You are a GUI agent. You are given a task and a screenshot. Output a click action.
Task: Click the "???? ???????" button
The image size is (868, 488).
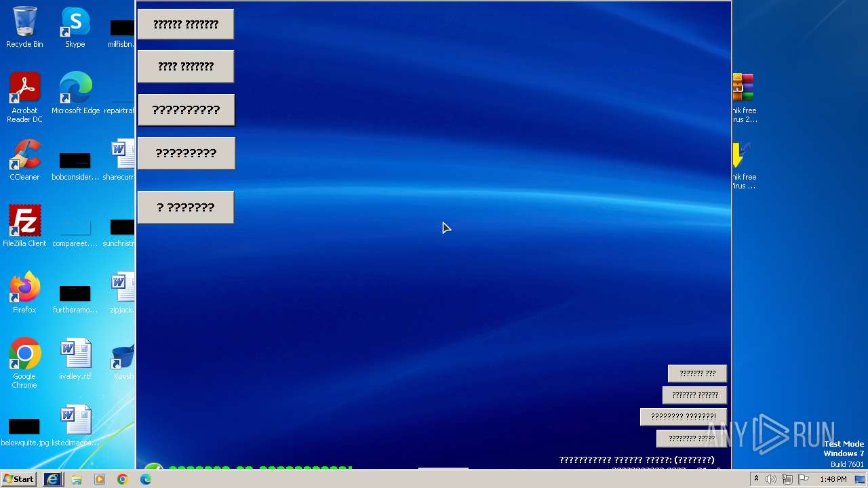pos(186,66)
